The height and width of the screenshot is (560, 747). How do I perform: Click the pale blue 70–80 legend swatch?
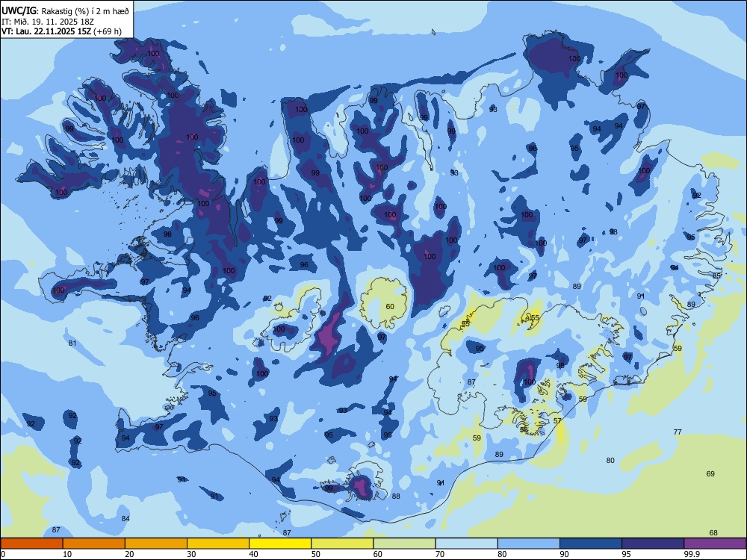466,544
